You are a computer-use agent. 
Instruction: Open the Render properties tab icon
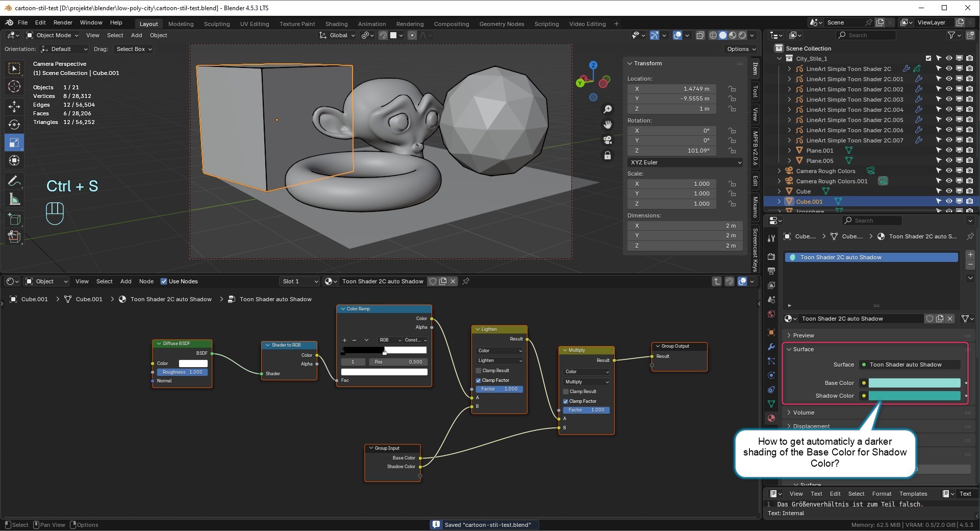[771, 256]
